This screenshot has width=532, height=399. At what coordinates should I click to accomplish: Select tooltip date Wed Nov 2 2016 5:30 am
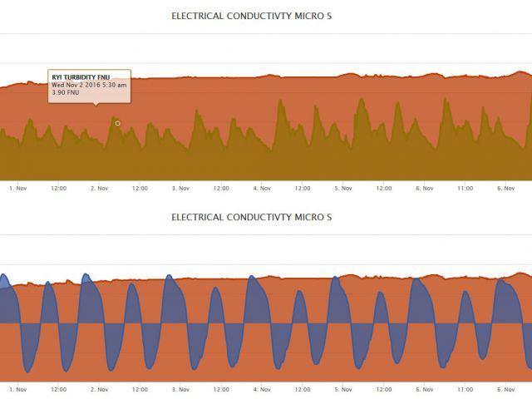tap(89, 85)
